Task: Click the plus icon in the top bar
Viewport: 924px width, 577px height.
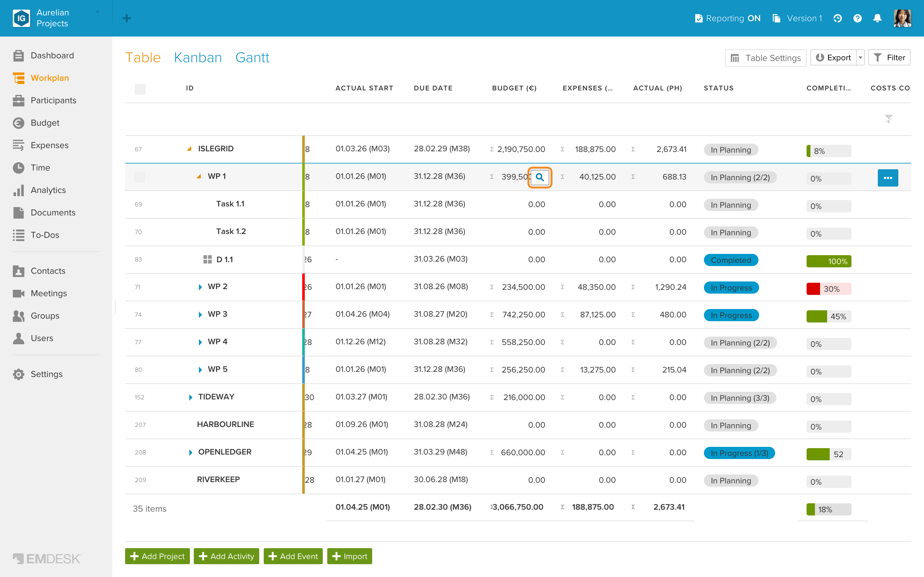Action: (x=127, y=18)
